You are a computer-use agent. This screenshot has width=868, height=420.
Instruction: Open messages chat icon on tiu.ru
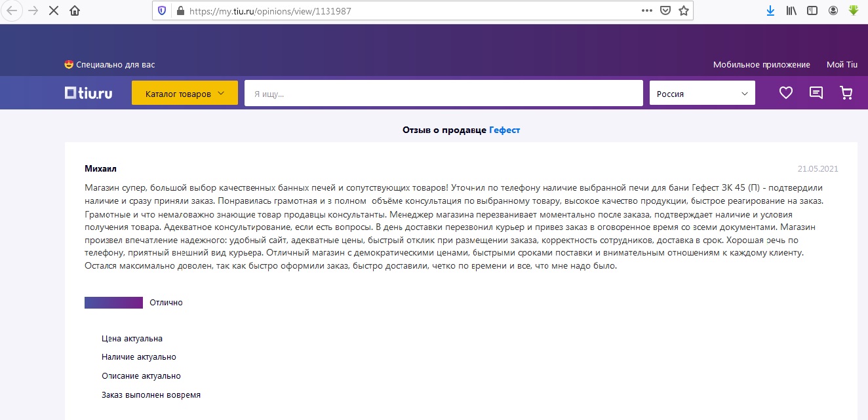pos(816,93)
